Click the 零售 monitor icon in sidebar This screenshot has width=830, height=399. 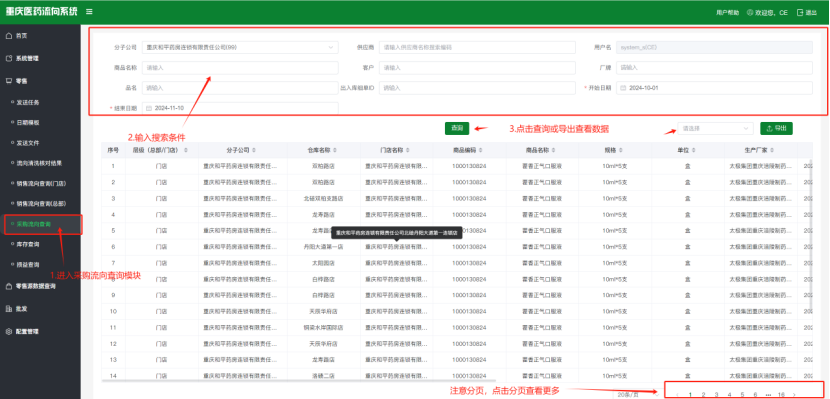[x=8, y=81]
